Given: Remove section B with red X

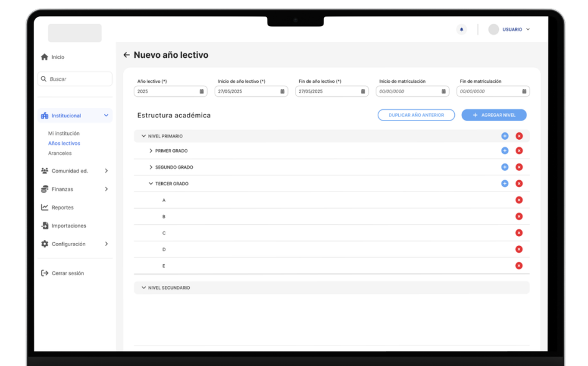Looking at the screenshot, I should coord(519,216).
